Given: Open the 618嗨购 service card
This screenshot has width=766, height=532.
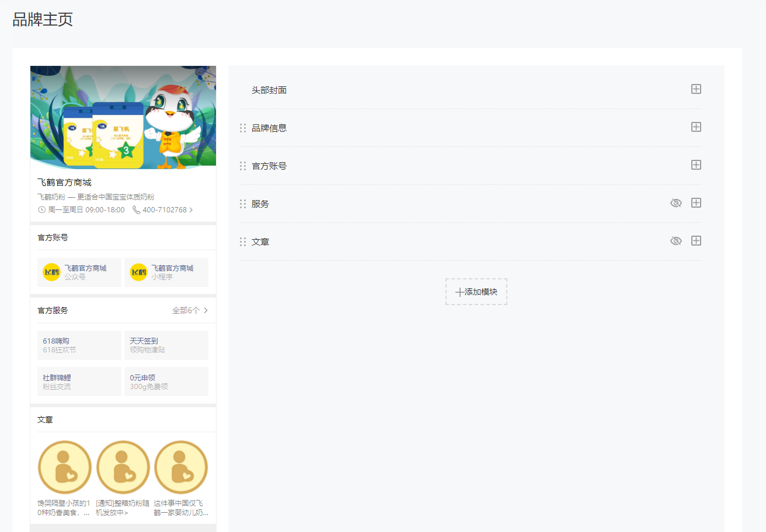Looking at the screenshot, I should click(x=79, y=345).
